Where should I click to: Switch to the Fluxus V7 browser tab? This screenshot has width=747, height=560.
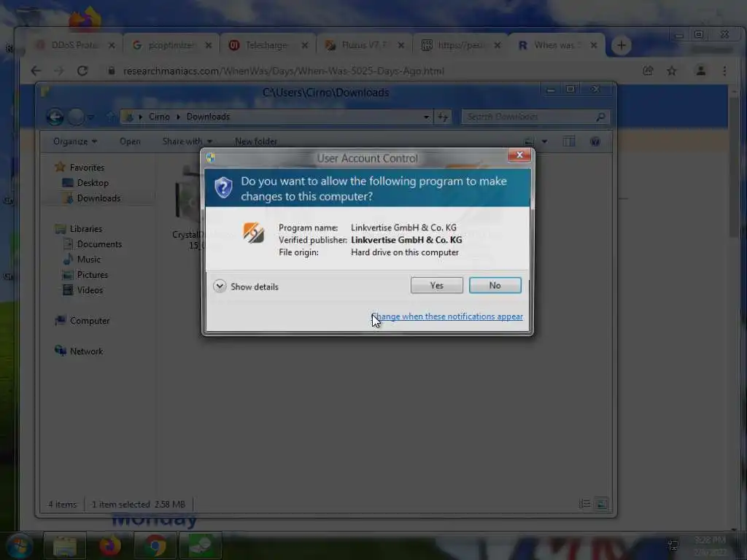365,45
